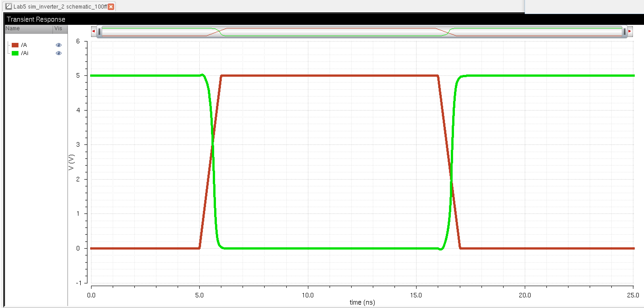Open the red color swatch for /A
This screenshot has width=644, height=308.
[x=15, y=45]
